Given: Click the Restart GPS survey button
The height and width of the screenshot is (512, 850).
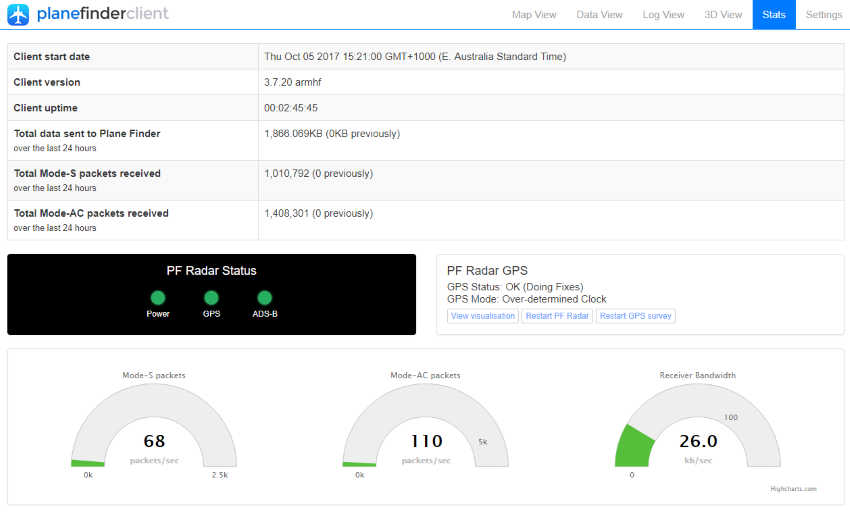Looking at the screenshot, I should point(636,316).
